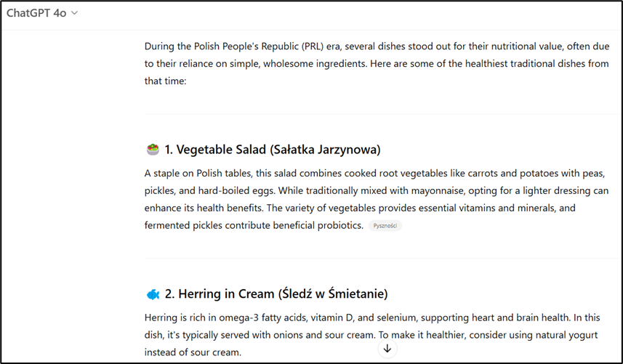Click the phrase 'fermented pickles contribute beneficial probiotics'
This screenshot has height=364, width=623.
pyautogui.click(x=254, y=225)
